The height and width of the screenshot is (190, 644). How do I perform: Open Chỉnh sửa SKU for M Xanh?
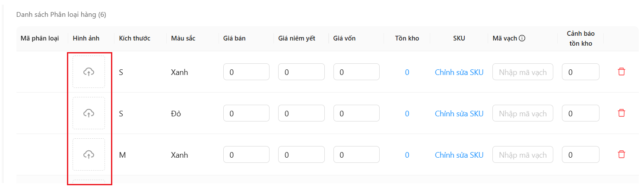459,155
